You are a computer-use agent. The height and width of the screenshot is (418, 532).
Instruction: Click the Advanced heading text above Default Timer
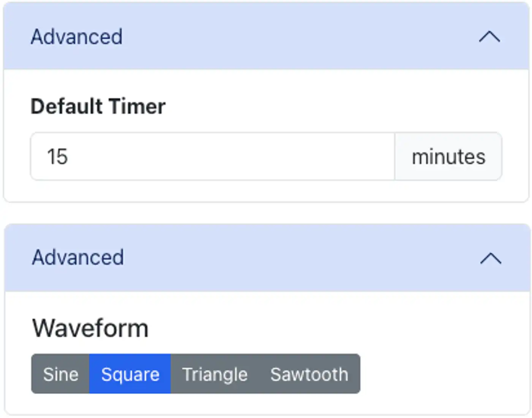pyautogui.click(x=77, y=37)
